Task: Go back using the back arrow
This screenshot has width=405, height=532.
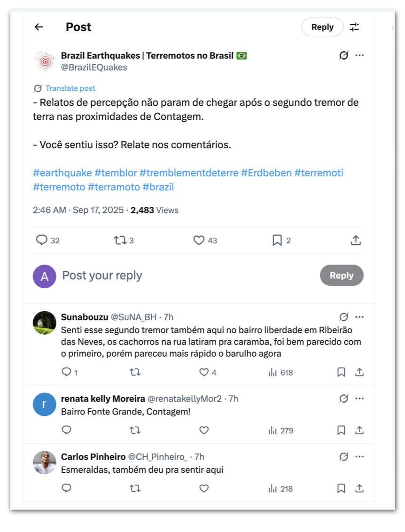Action: click(39, 27)
